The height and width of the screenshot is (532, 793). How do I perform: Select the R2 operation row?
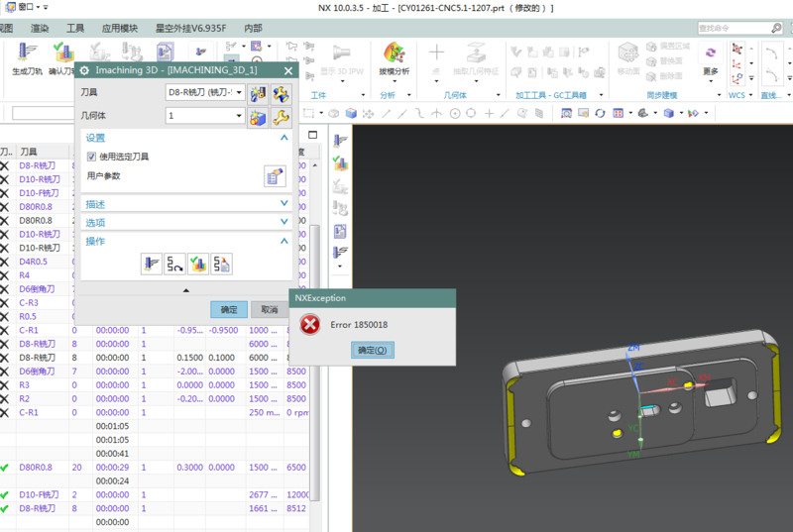(155, 398)
